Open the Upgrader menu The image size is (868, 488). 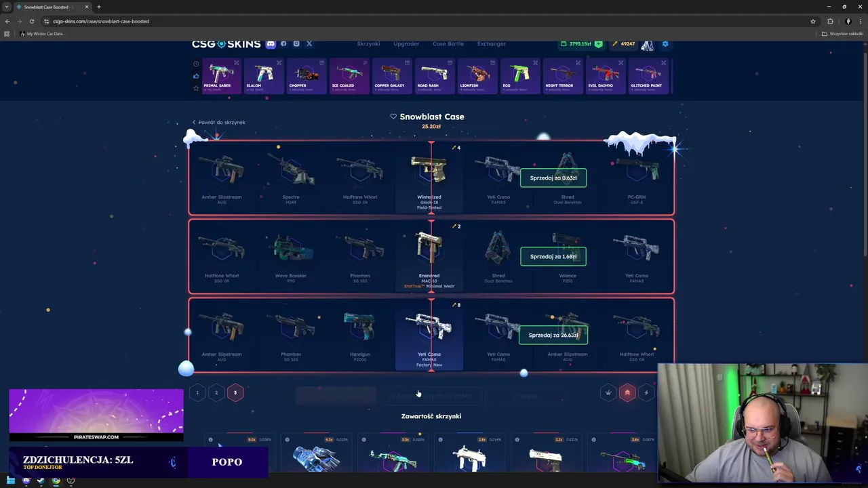pyautogui.click(x=406, y=44)
